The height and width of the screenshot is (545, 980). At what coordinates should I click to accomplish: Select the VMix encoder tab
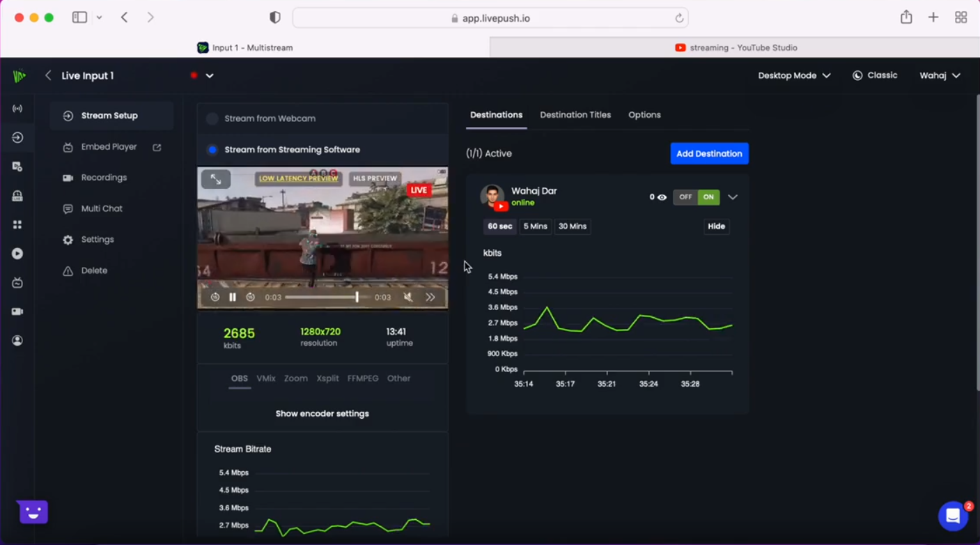(266, 378)
